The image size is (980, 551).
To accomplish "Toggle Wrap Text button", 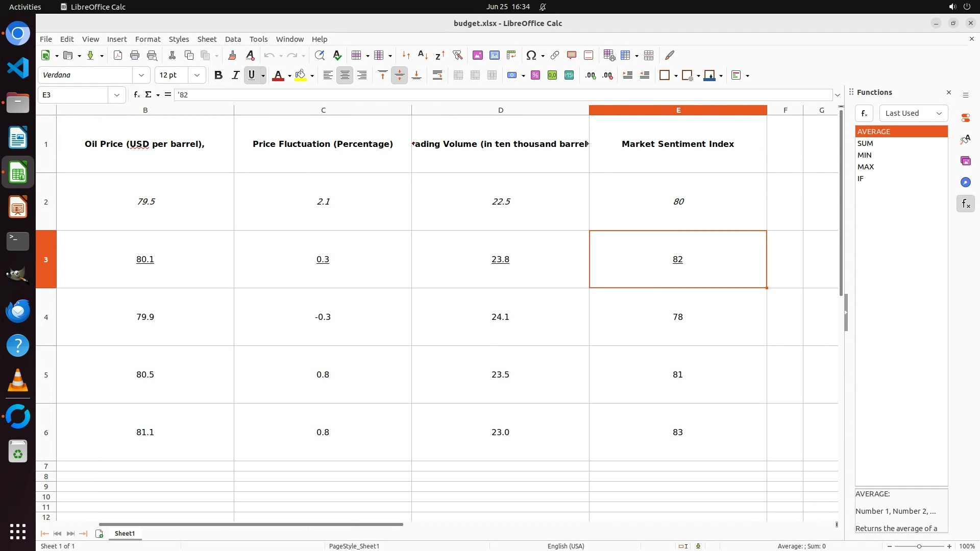I will (437, 76).
